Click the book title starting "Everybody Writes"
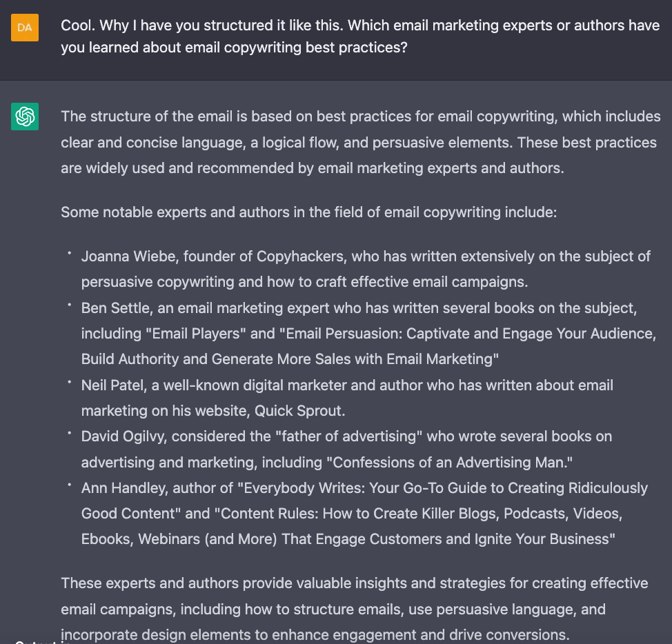672x644 pixels. pyautogui.click(x=442, y=488)
